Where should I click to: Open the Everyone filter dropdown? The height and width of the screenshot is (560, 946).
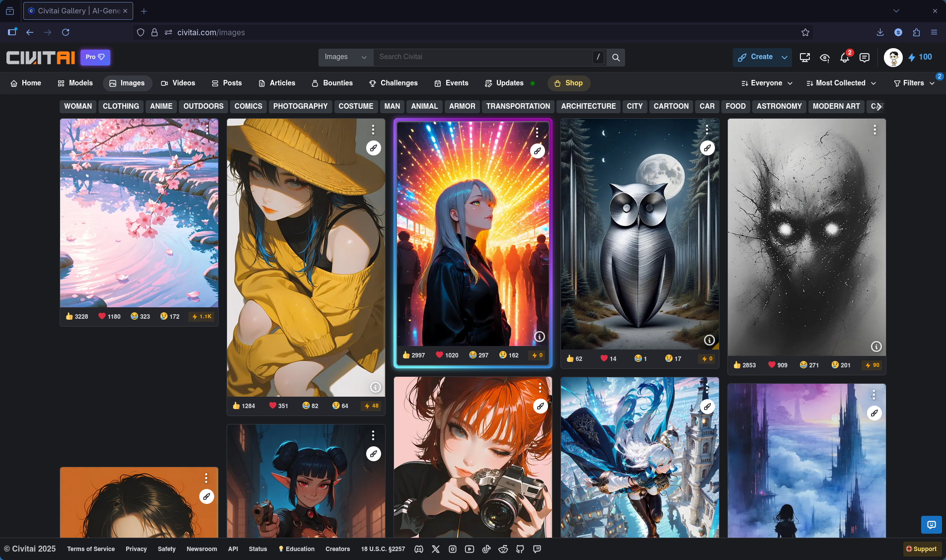767,83
